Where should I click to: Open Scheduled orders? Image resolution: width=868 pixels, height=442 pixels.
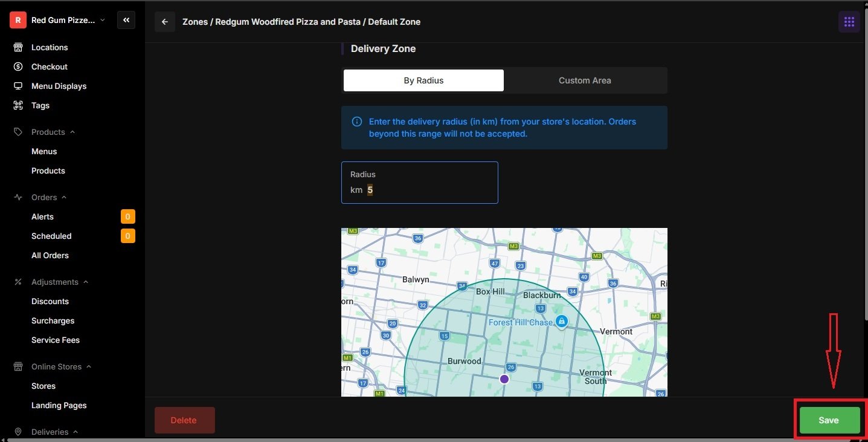point(51,236)
